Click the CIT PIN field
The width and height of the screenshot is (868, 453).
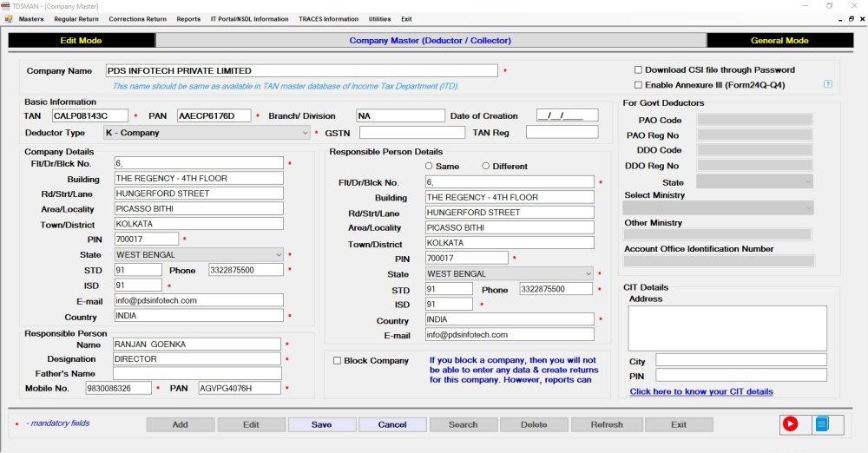pyautogui.click(x=741, y=375)
